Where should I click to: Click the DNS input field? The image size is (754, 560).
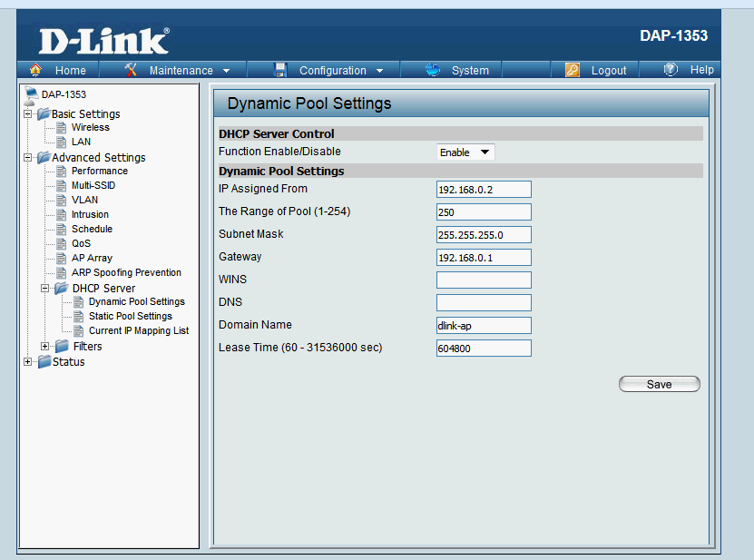tap(484, 302)
